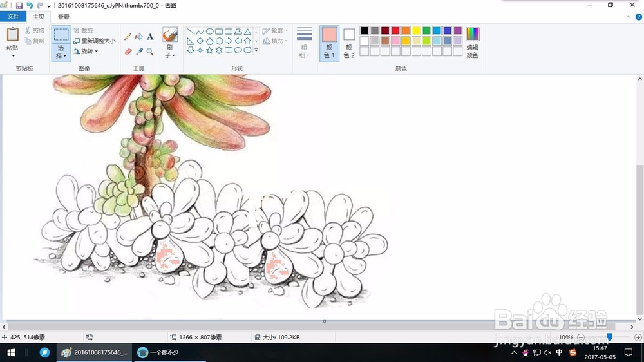Viewport: 644px width, 362px height.
Task: Click the zoom slider handle
Action: pyautogui.click(x=609, y=337)
